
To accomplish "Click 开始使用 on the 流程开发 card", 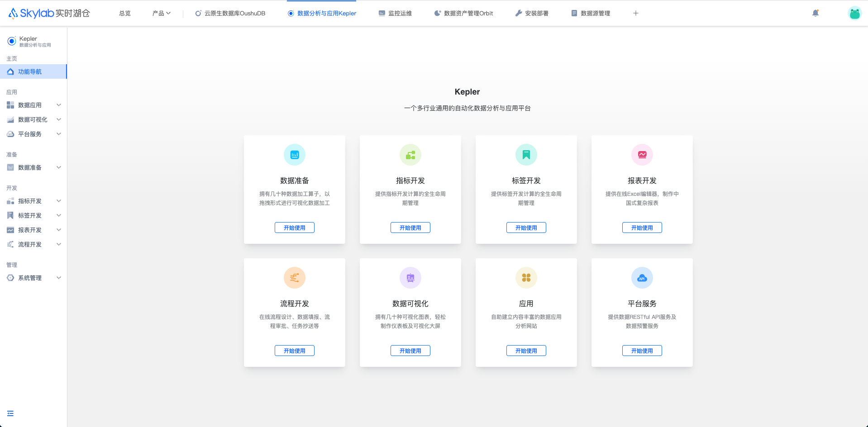I will (295, 351).
